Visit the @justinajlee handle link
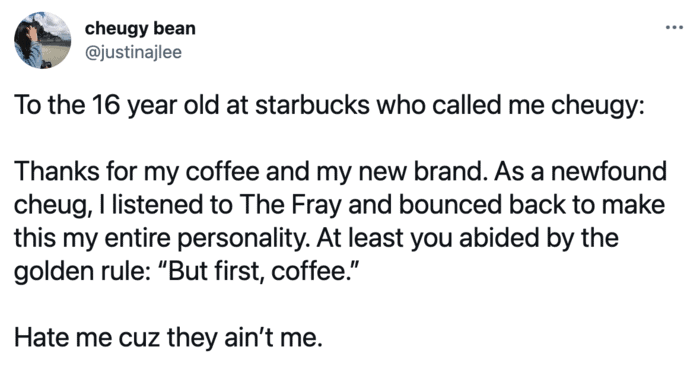 (x=133, y=53)
